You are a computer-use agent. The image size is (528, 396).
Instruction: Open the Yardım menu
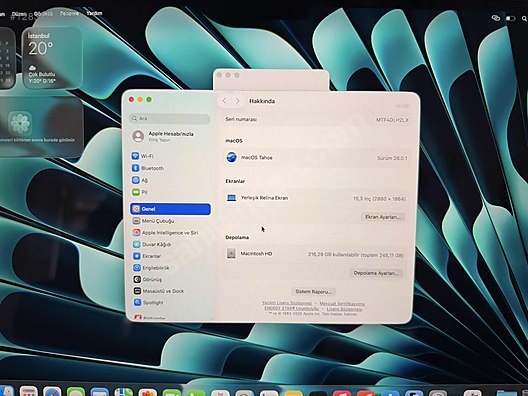94,13
